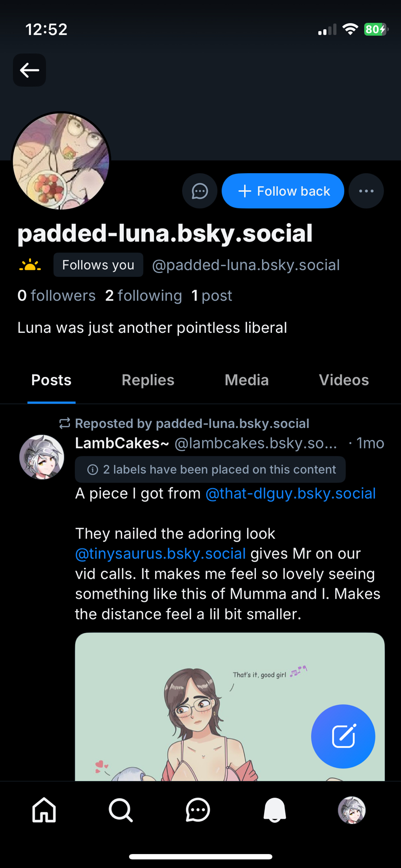Open Chats from the bottom navigation

pyautogui.click(x=198, y=810)
